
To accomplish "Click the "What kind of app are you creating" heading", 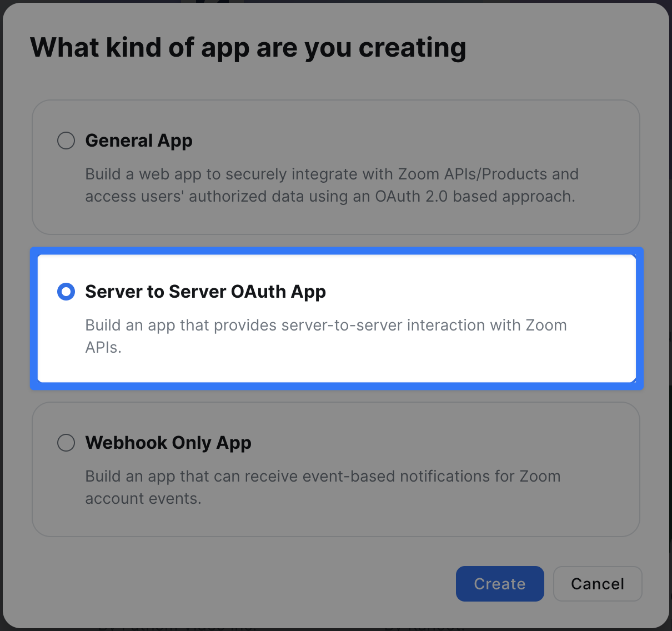I will pyautogui.click(x=248, y=48).
